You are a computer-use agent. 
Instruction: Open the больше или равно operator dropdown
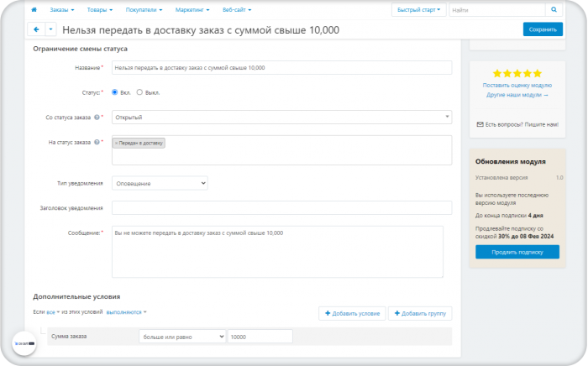click(182, 337)
